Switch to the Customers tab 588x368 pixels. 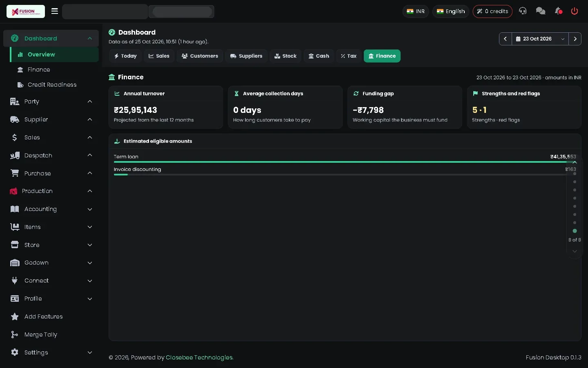(200, 56)
